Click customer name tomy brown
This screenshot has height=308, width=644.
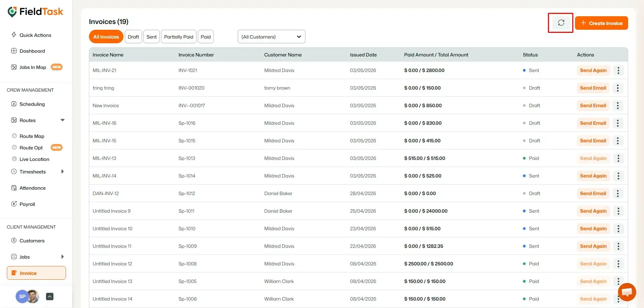pos(277,88)
